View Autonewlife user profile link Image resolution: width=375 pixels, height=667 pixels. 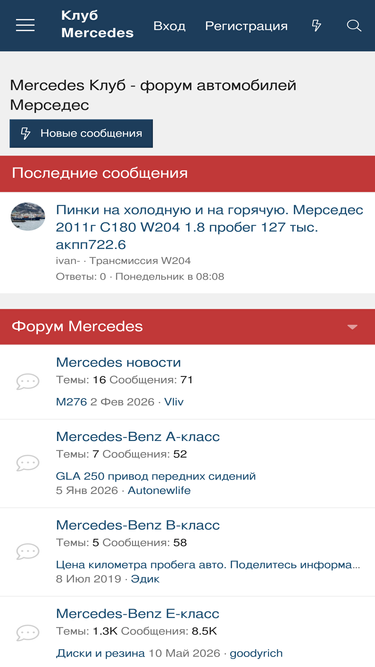tap(159, 490)
